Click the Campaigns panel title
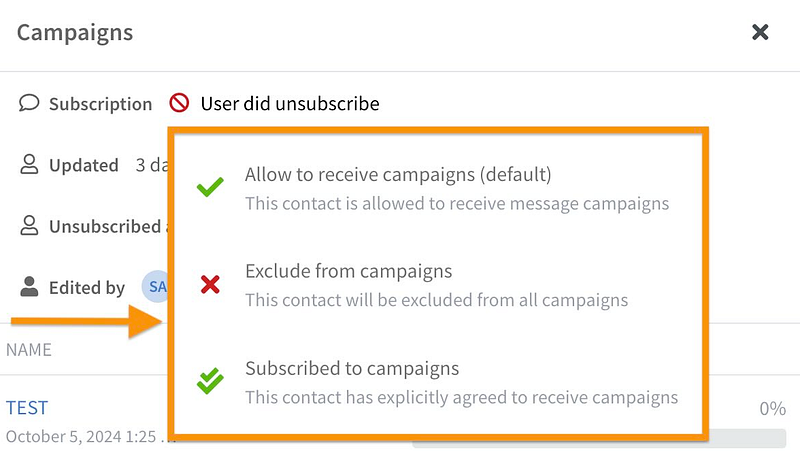The width and height of the screenshot is (800, 462). click(75, 32)
